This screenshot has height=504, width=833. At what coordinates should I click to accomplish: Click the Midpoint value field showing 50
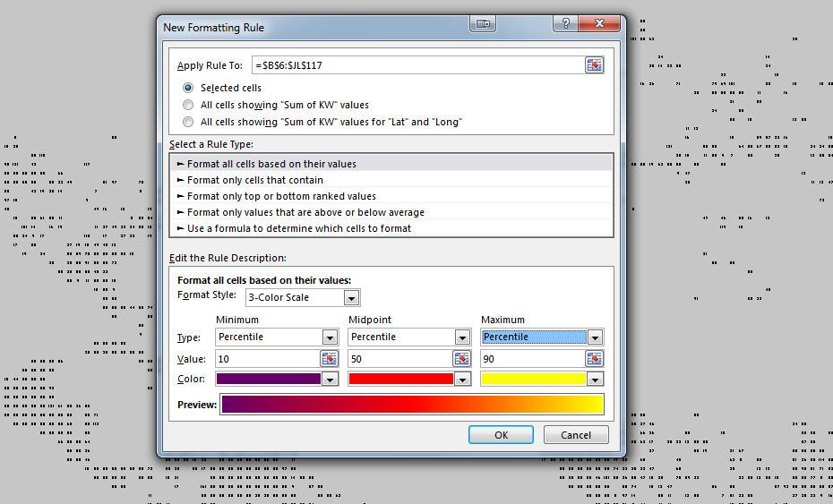point(400,359)
